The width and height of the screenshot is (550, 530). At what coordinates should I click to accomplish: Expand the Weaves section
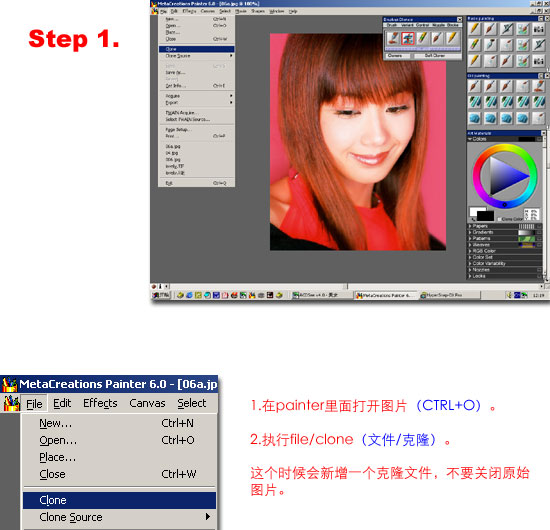(x=470, y=245)
